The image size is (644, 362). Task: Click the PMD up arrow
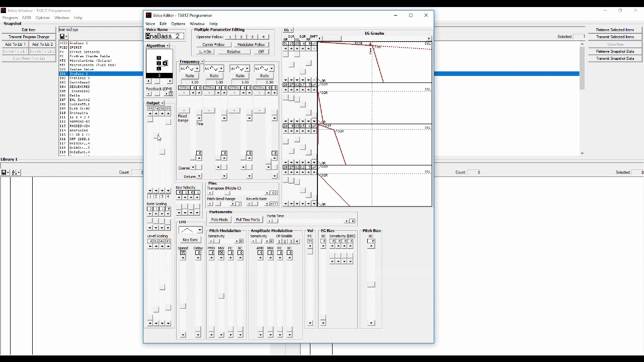pos(212,258)
